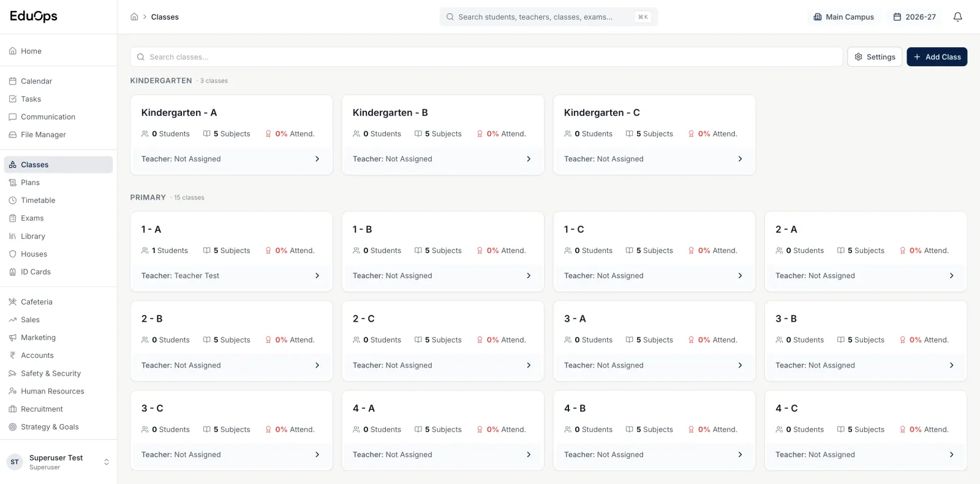
Task: Click the Accounts rupee icon
Action: click(12, 355)
